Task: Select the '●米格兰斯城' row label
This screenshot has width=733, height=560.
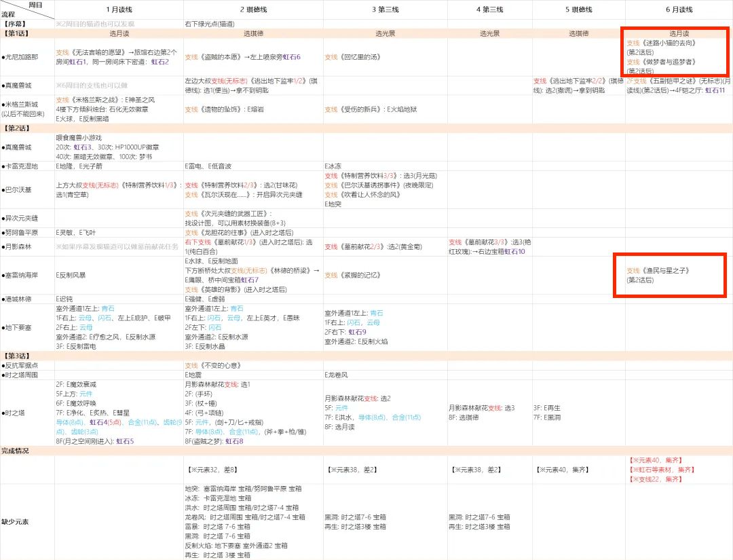Action: (x=20, y=105)
